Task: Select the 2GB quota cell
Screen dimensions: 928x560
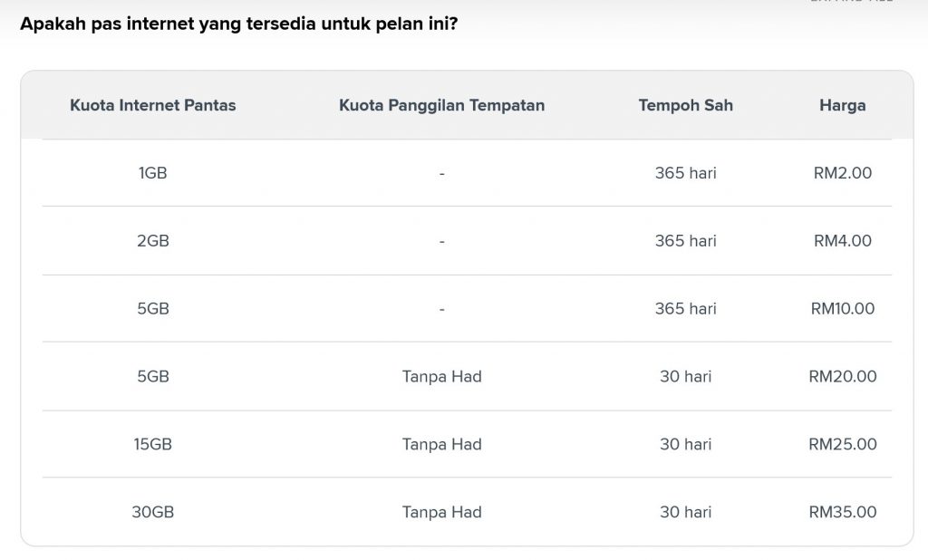Action: [152, 241]
